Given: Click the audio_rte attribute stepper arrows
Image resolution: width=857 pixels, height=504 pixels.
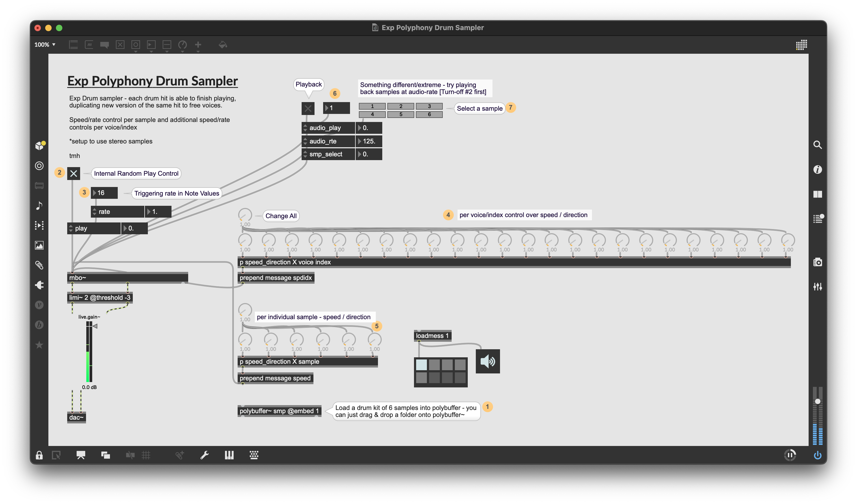Looking at the screenshot, I should [305, 141].
